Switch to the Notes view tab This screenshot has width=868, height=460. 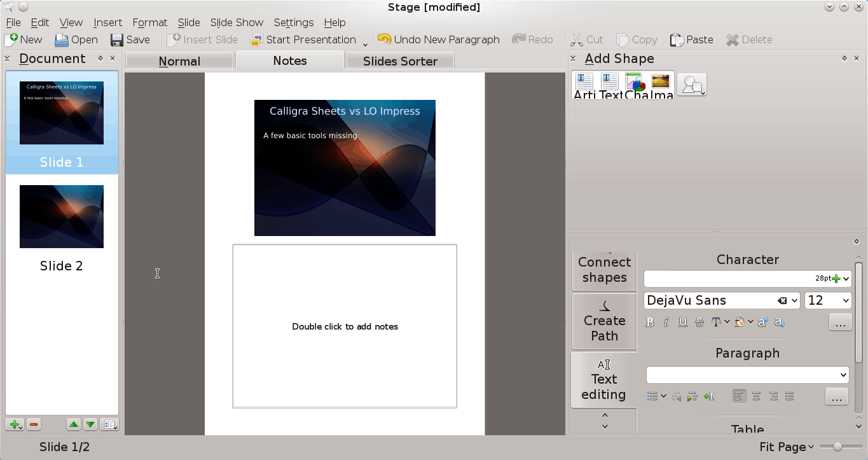click(290, 60)
